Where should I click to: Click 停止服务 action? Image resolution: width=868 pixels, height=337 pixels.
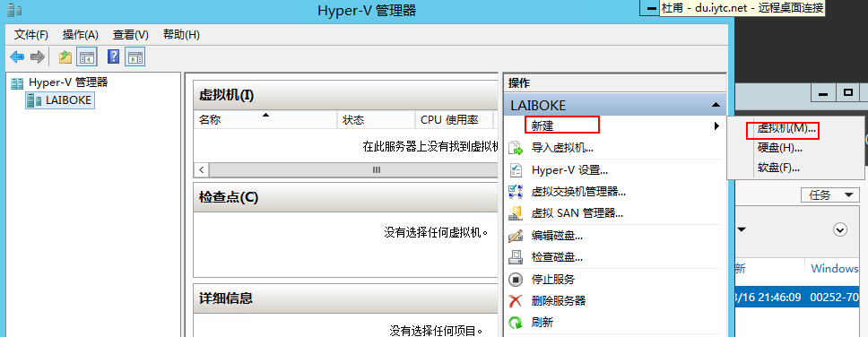[553, 280]
